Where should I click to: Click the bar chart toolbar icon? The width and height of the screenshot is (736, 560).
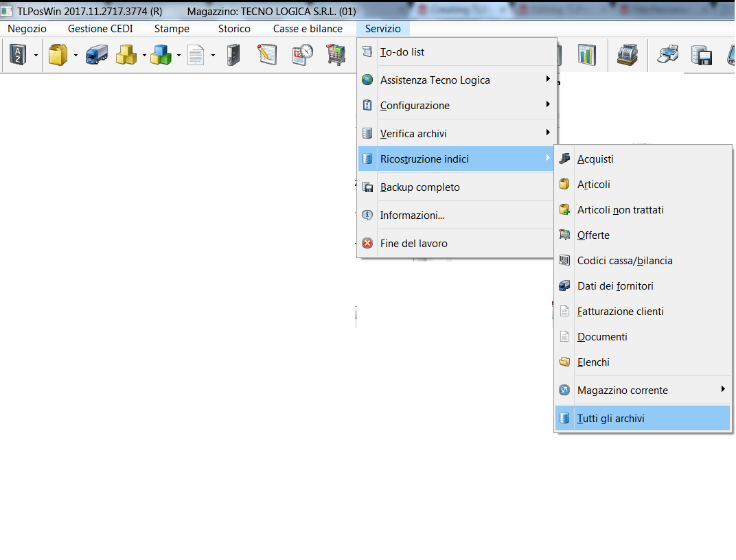click(586, 55)
